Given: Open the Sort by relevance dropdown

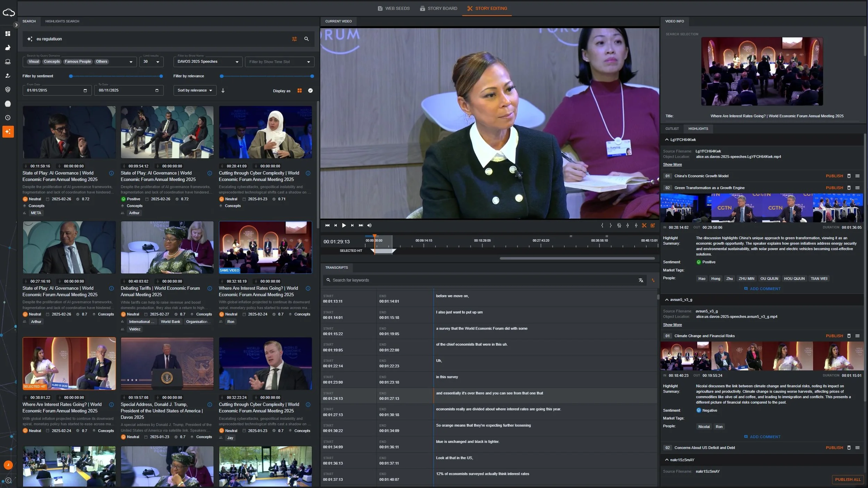Looking at the screenshot, I should 194,90.
